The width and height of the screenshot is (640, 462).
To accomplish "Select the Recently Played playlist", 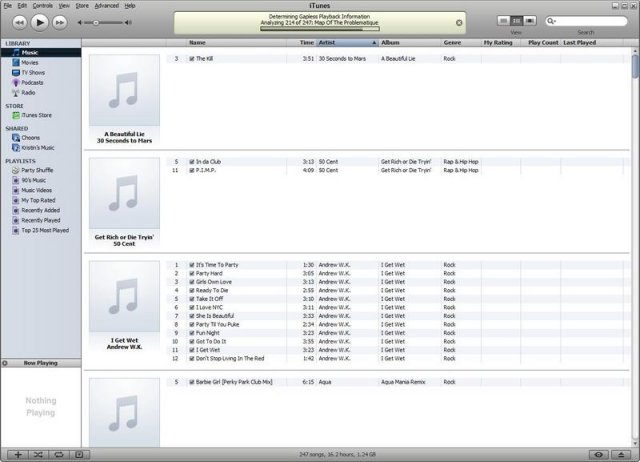I will point(41,220).
